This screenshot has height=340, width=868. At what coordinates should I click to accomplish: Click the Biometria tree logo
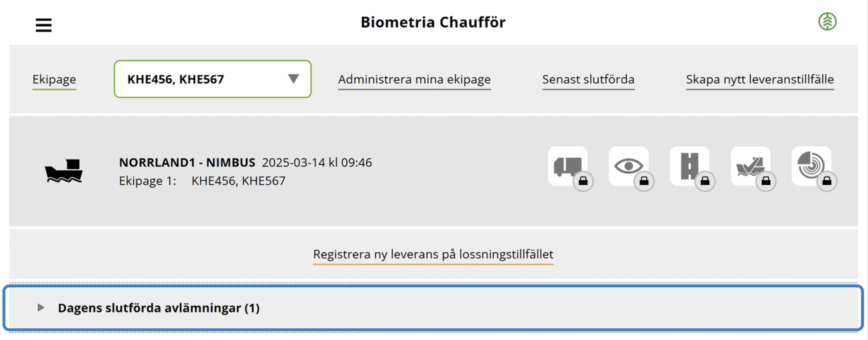pyautogui.click(x=827, y=22)
